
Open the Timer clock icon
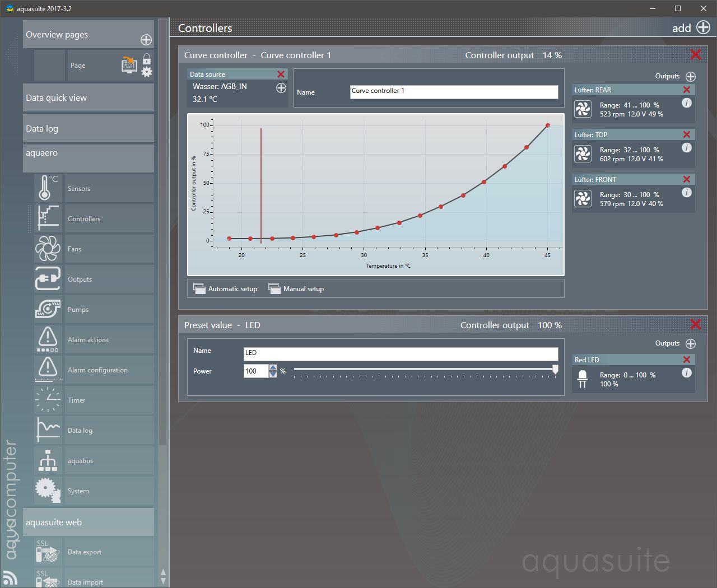(48, 399)
